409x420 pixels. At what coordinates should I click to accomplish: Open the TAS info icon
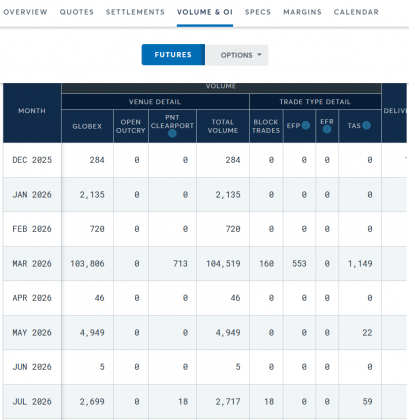366,125
